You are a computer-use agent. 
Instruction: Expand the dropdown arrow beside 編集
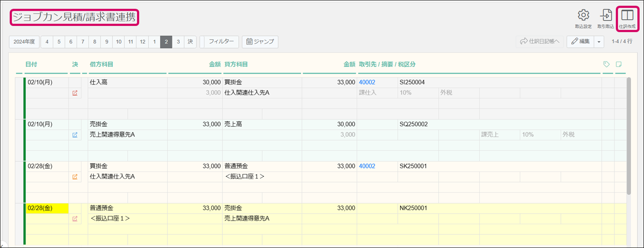[x=599, y=42]
